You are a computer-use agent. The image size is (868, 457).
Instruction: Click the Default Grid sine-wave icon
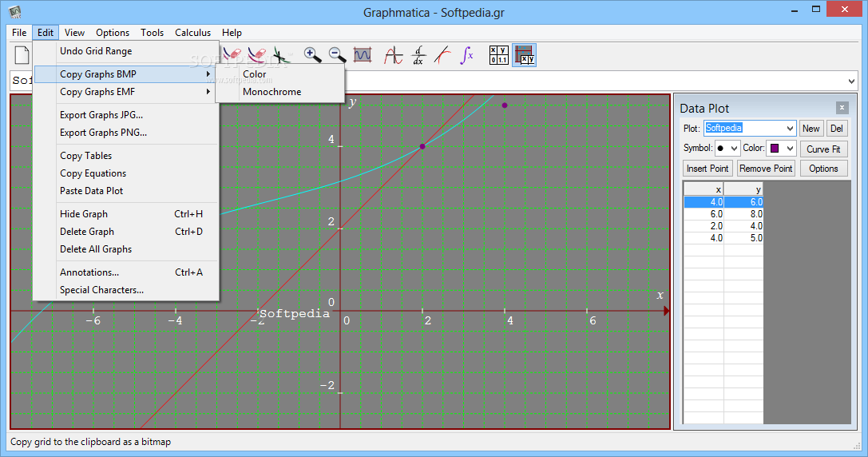pos(363,55)
